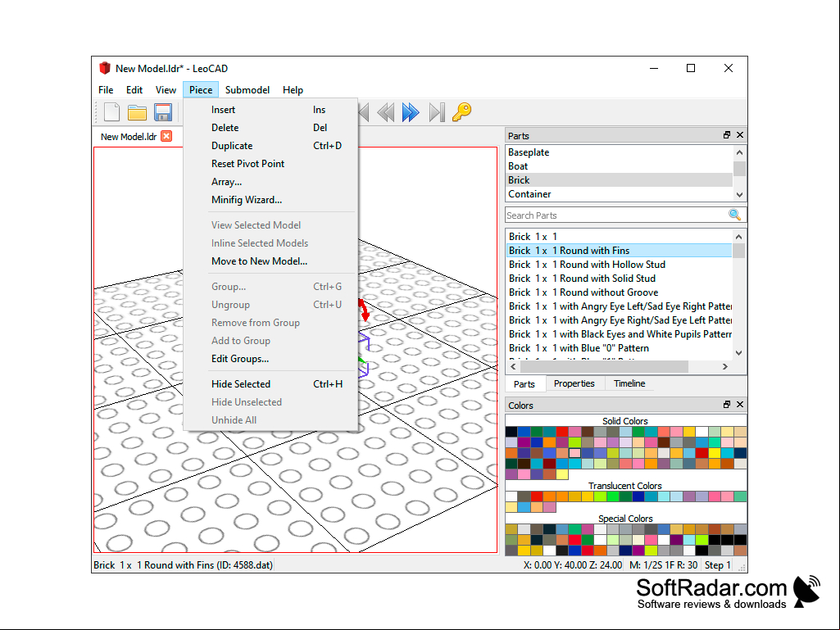Go to the previous step with double-left arrows

pos(386,112)
